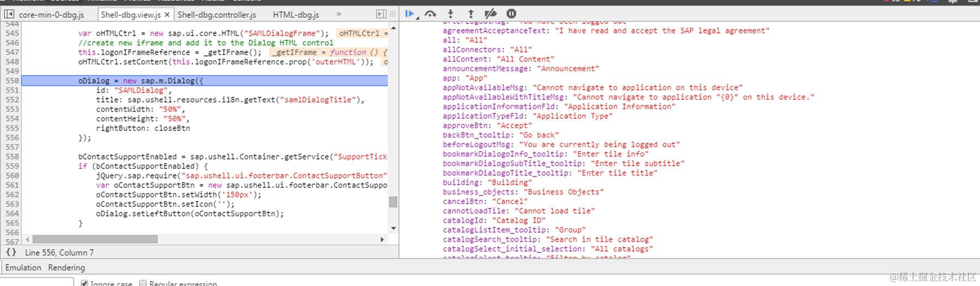
Task: Click the 'appNotAvailableMsg' property entry
Action: pos(592,87)
